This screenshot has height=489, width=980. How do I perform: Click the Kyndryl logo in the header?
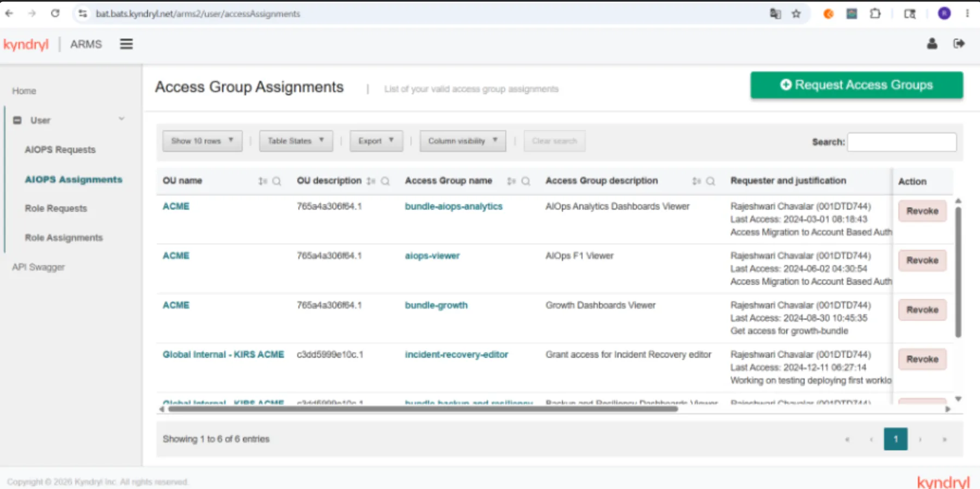click(x=26, y=45)
